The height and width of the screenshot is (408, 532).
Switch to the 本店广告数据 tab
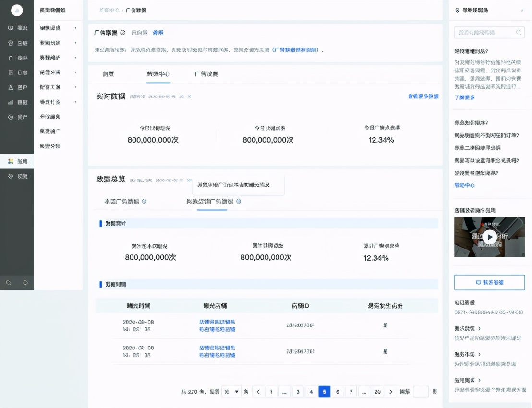point(122,201)
